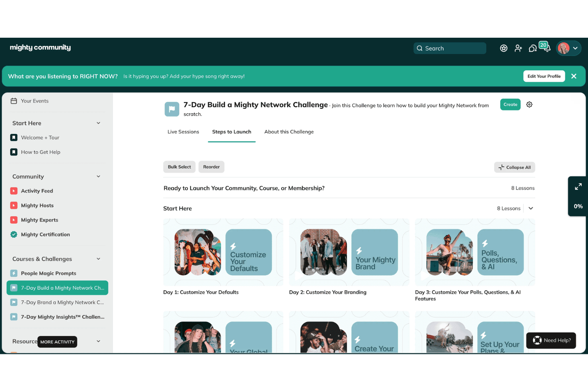
Task: Click Day 3 Customize Your Polls title
Action: tap(468, 295)
